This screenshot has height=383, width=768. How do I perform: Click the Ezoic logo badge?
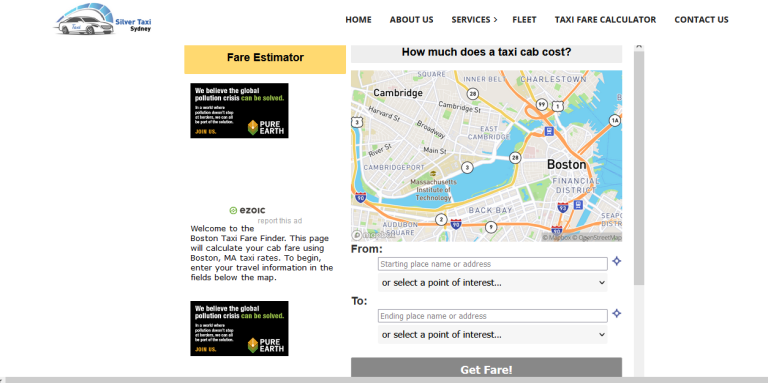pyautogui.click(x=247, y=211)
